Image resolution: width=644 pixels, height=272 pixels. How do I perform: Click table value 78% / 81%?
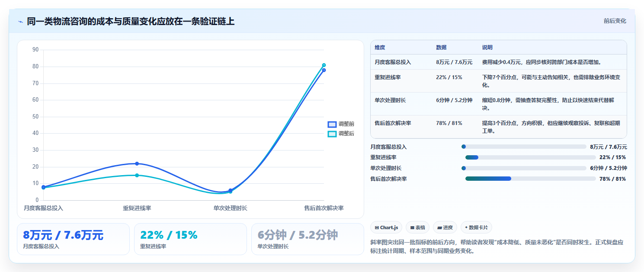(449, 123)
